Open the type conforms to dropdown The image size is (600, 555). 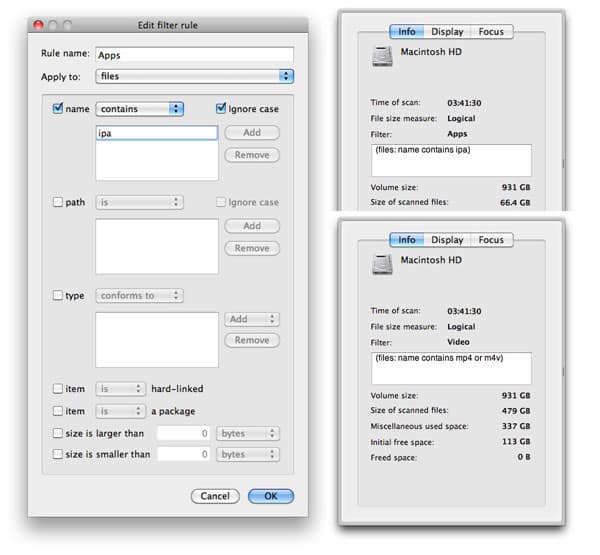click(139, 295)
